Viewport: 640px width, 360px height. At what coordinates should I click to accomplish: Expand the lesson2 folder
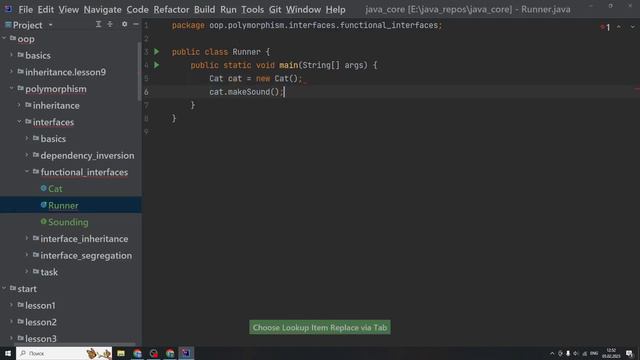[x=11, y=322]
